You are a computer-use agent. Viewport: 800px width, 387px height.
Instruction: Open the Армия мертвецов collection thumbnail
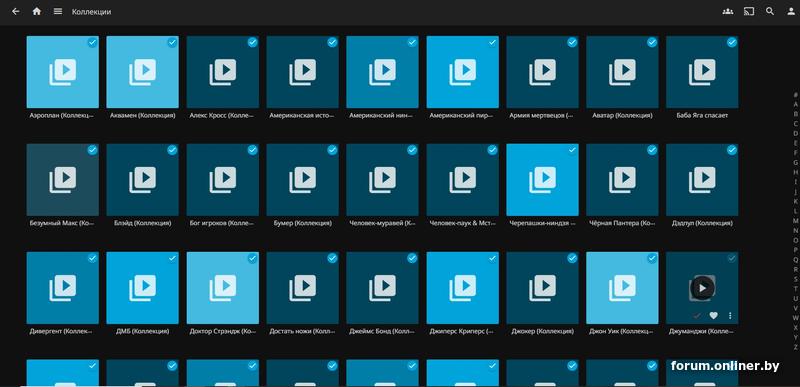[x=542, y=72]
